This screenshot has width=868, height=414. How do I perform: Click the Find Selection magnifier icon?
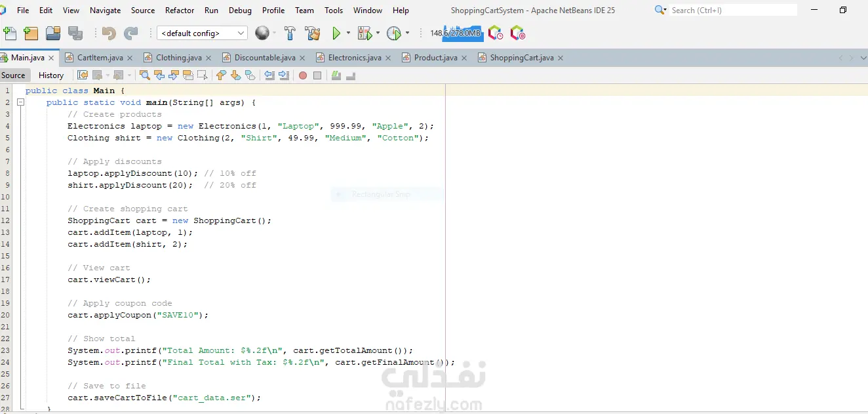point(145,75)
